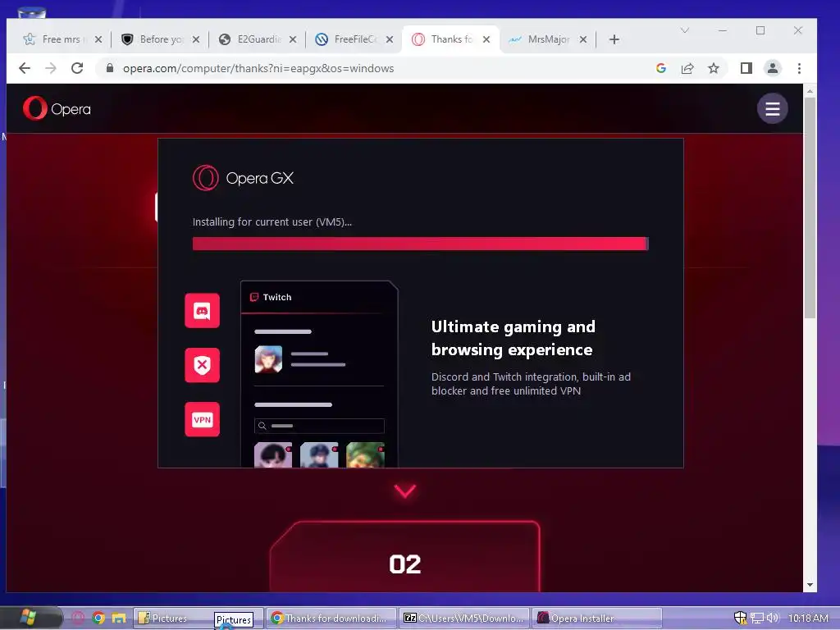
Task: Click the security shield tray icon
Action: click(x=740, y=618)
